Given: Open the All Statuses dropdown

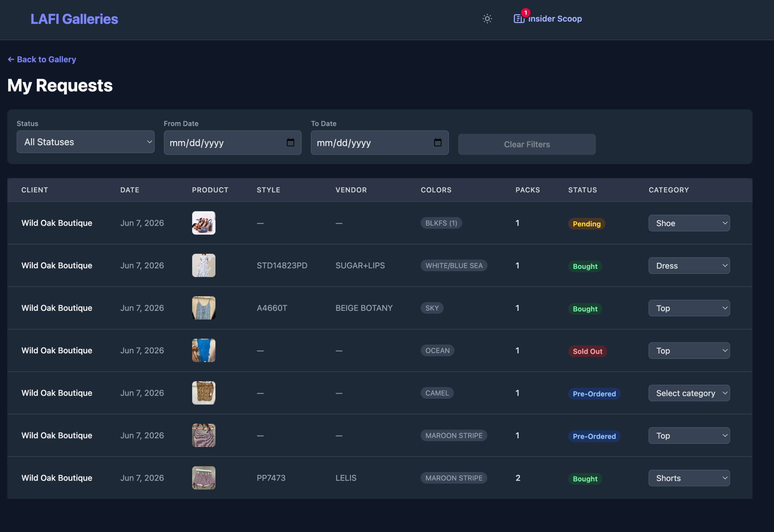Looking at the screenshot, I should 85,142.
